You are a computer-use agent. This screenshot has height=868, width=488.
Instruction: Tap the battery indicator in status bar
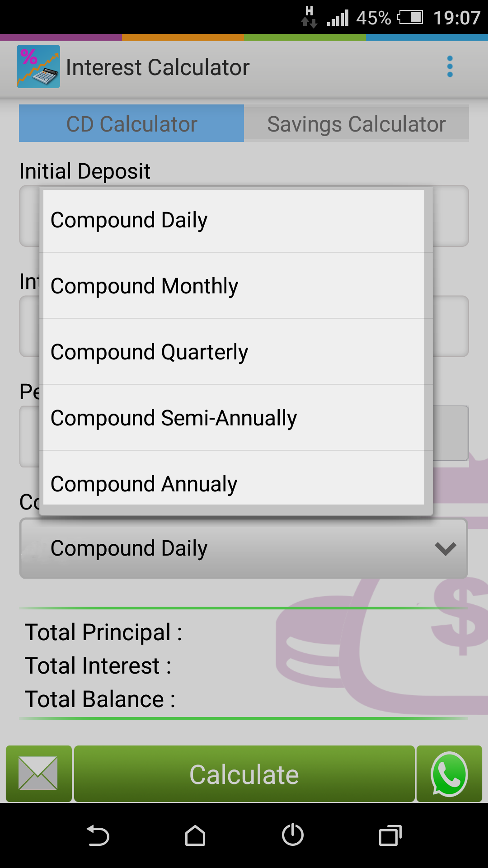[410, 18]
